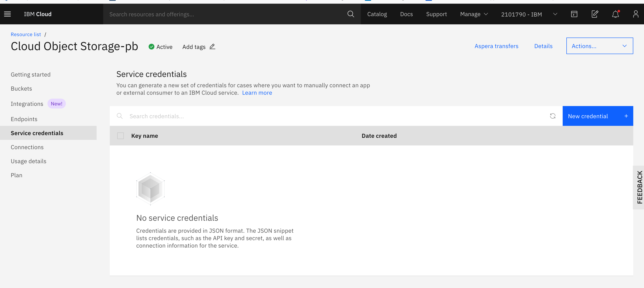Image resolution: width=644 pixels, height=288 pixels.
Task: Expand the Actions... dropdown
Action: 599,46
